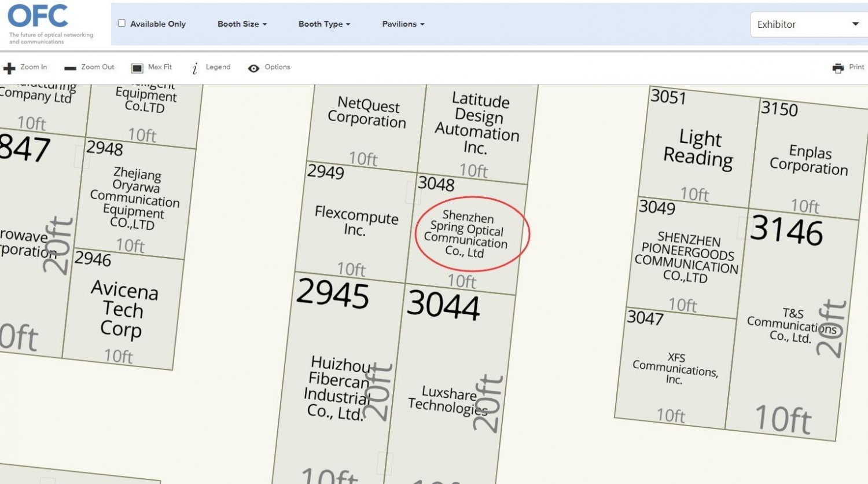Click booth number 2948

pyautogui.click(x=105, y=148)
